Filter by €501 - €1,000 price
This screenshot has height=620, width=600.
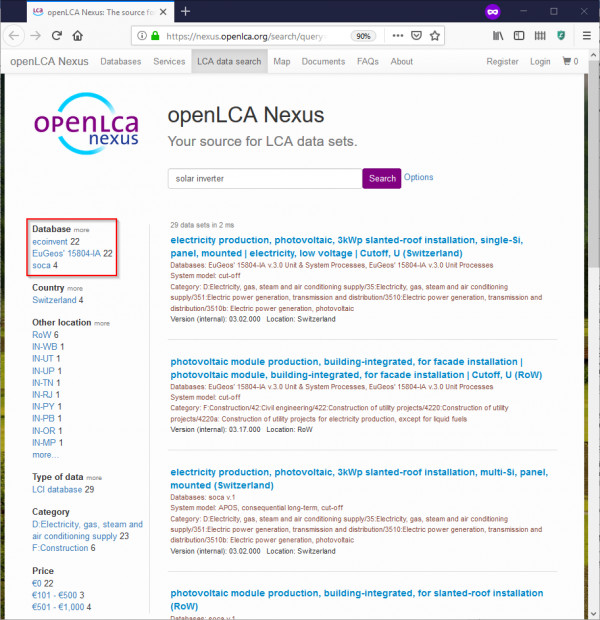(x=58, y=607)
